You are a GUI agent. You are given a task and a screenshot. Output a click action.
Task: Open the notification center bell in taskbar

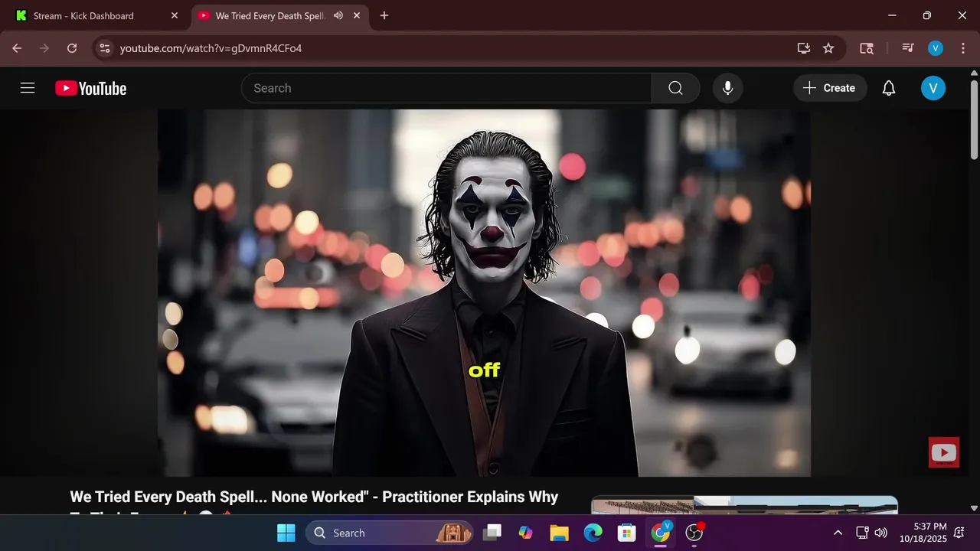959,533
